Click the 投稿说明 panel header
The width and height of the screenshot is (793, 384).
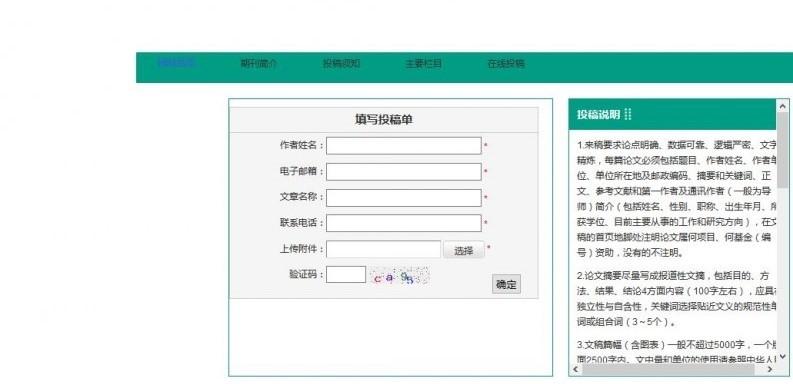673,114
